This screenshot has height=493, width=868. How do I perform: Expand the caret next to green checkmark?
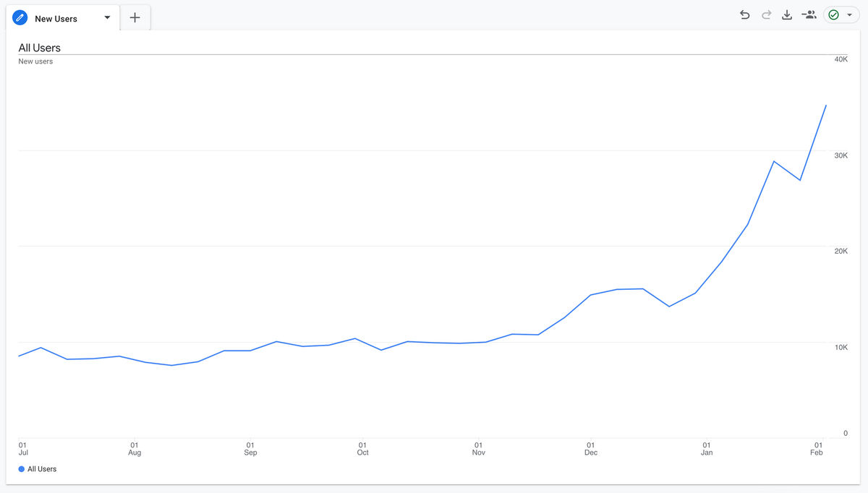[x=849, y=14]
